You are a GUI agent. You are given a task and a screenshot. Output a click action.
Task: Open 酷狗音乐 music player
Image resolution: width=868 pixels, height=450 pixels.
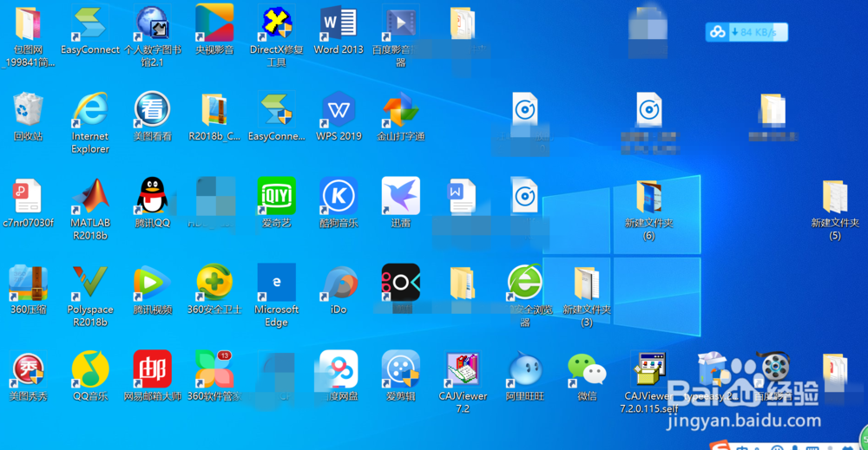(339, 196)
